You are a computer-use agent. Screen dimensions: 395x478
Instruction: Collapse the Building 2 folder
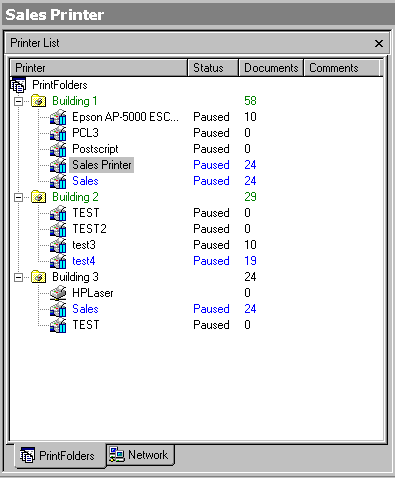coord(19,197)
